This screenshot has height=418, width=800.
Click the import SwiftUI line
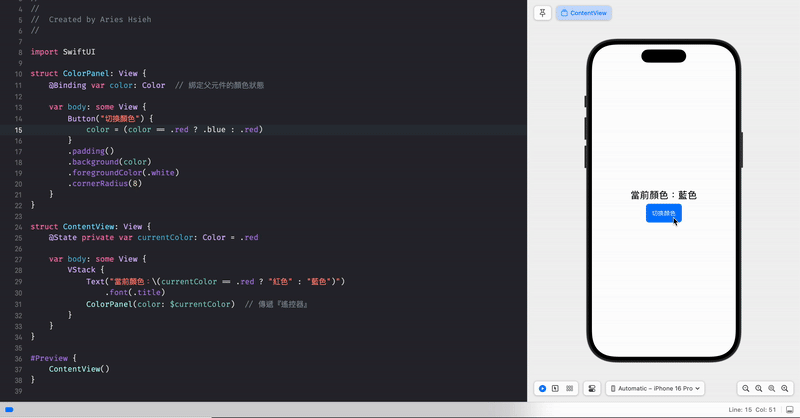(56, 51)
